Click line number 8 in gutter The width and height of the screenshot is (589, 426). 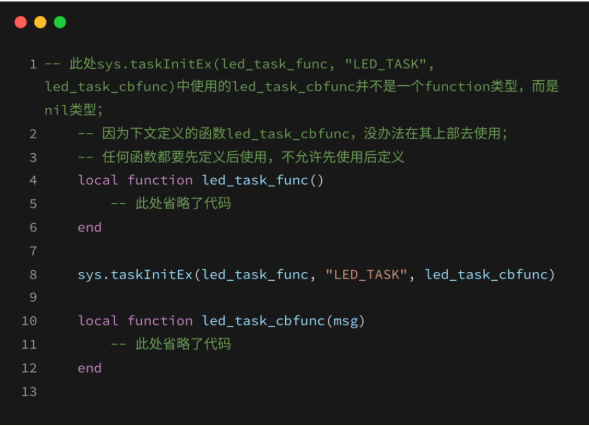click(33, 275)
